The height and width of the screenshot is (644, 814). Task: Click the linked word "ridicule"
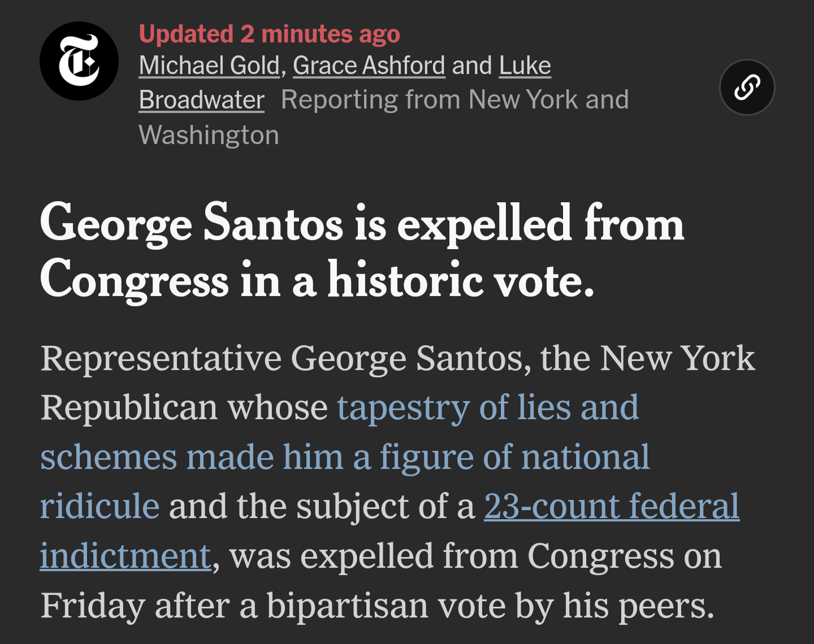(100, 506)
